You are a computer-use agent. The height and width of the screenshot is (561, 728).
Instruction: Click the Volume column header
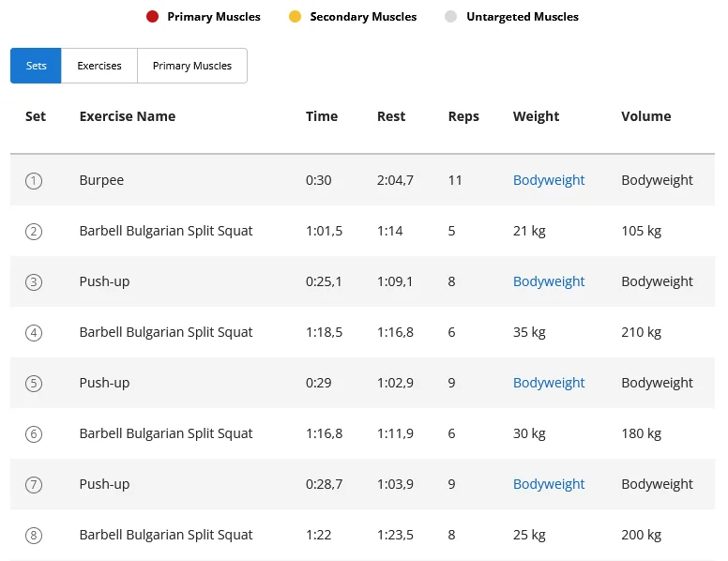coord(645,116)
